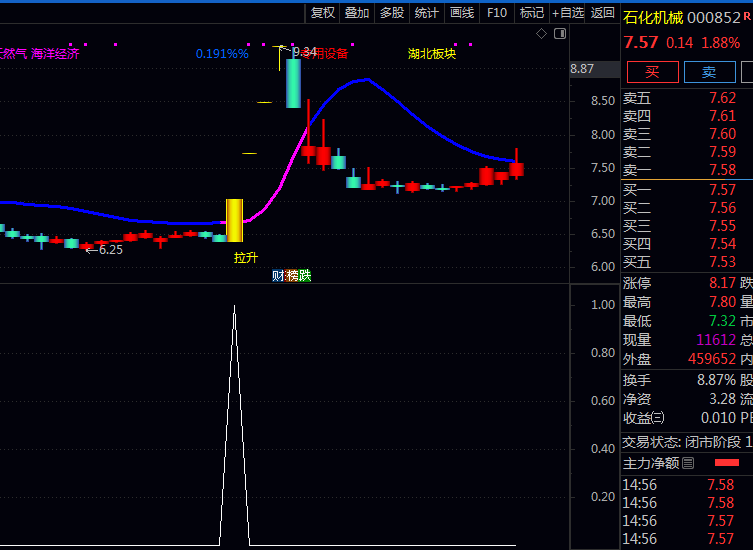This screenshot has height=550, width=753.
Task: Click the tall green candle near 9.34
Action: pos(293,83)
